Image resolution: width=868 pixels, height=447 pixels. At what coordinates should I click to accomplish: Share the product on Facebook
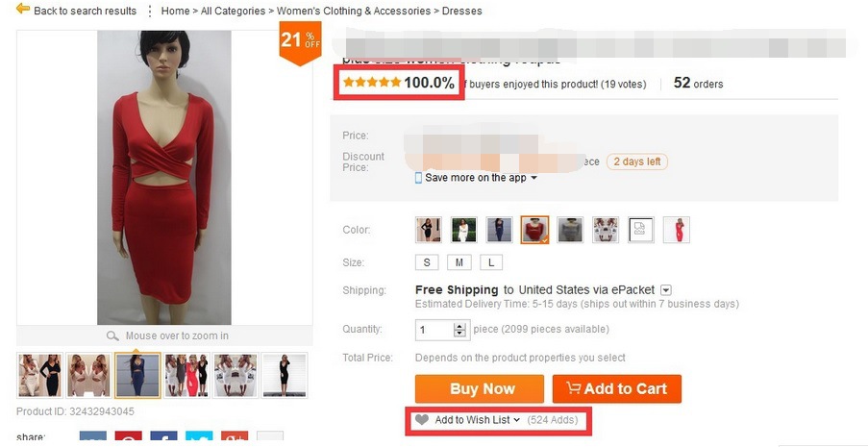(x=163, y=440)
